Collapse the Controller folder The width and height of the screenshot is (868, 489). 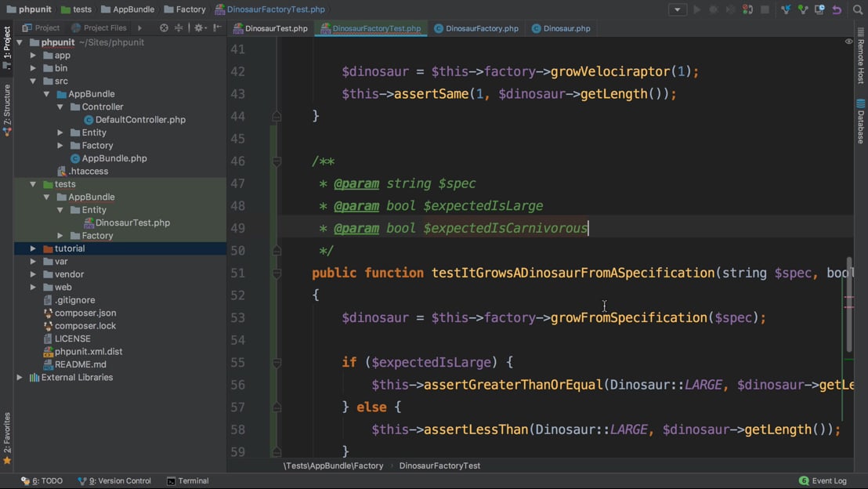click(x=60, y=107)
